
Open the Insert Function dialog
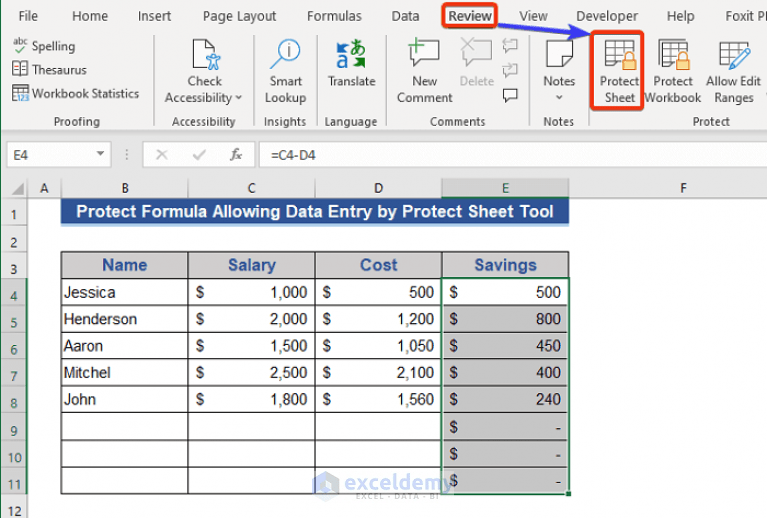[x=236, y=155]
